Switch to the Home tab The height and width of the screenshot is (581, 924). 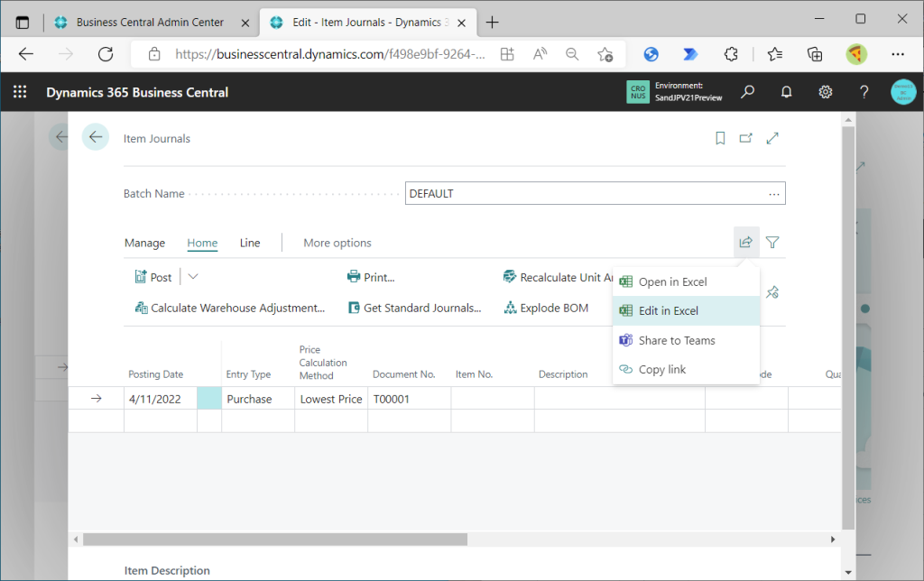coord(202,243)
